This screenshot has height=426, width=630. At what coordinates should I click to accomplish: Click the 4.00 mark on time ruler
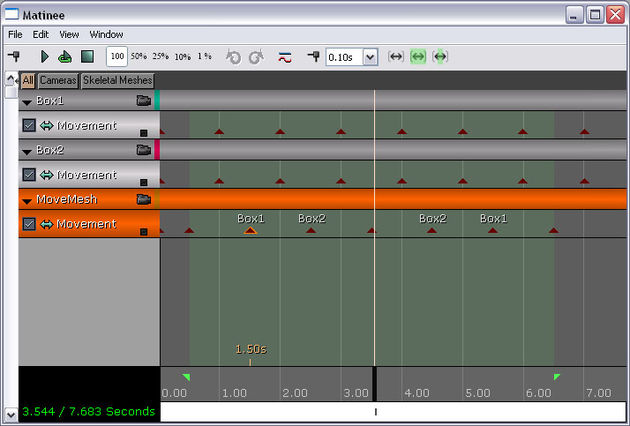pyautogui.click(x=417, y=393)
